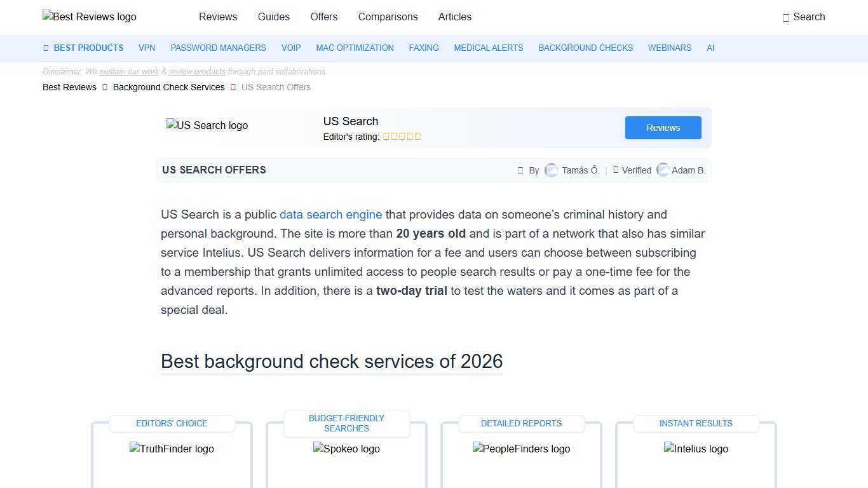Screen dimensions: 868x488
Task: Go to the VPN category
Action: pyautogui.click(x=147, y=48)
